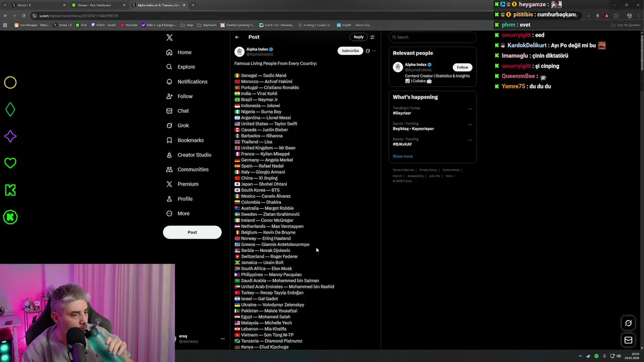Open the Privacy Policy footer link
This screenshot has height=362, width=644.
(428, 170)
